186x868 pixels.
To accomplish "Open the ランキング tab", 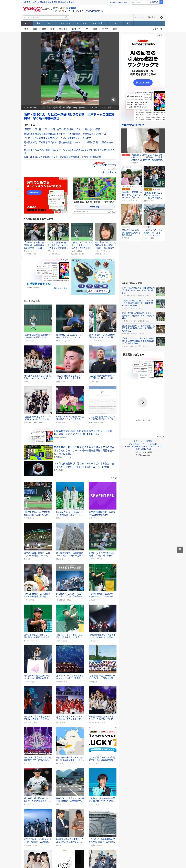I will click(115, 24).
